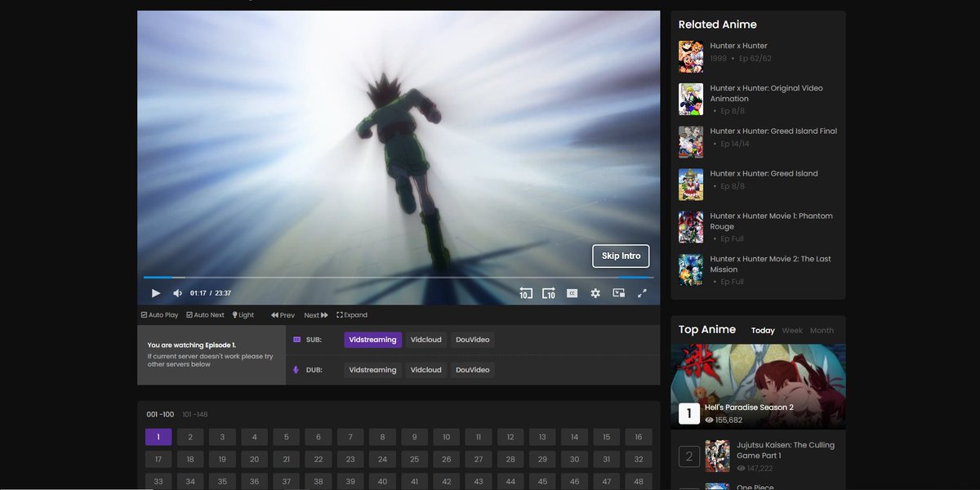The width and height of the screenshot is (980, 490).
Task: Open Hell's Paradise Season 2 banner
Action: click(758, 386)
